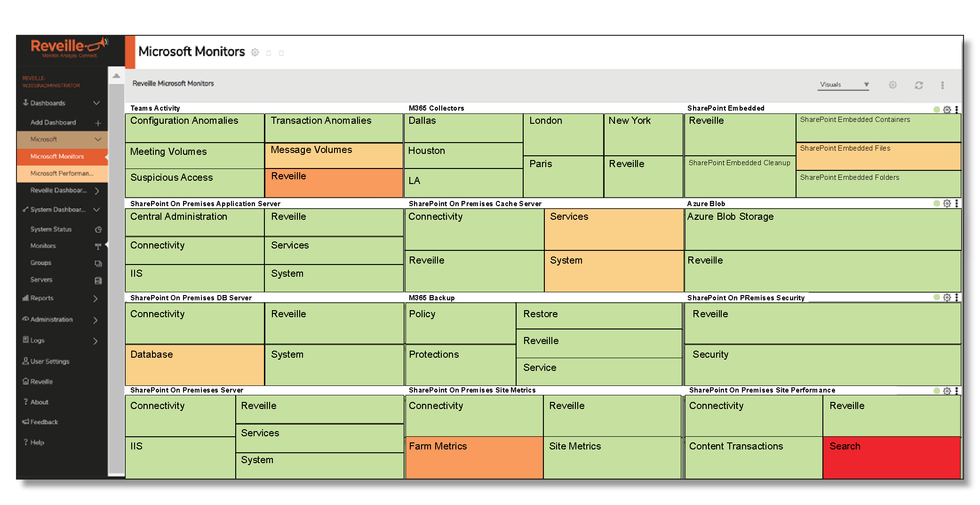Viewport: 980px width, 505px height.
Task: Open the Azure Blob Storage tile
Action: (x=822, y=229)
